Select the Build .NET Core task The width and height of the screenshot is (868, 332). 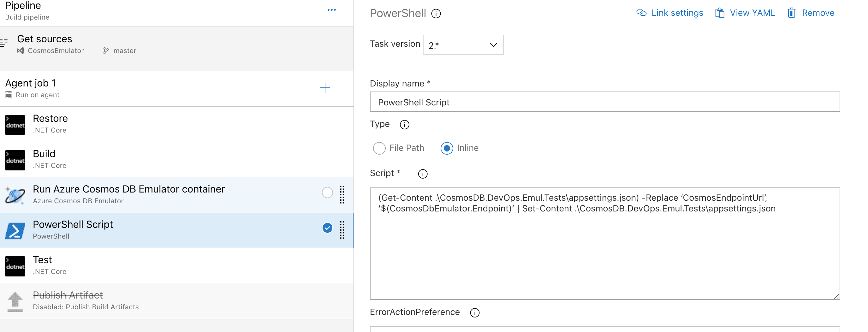(x=176, y=160)
